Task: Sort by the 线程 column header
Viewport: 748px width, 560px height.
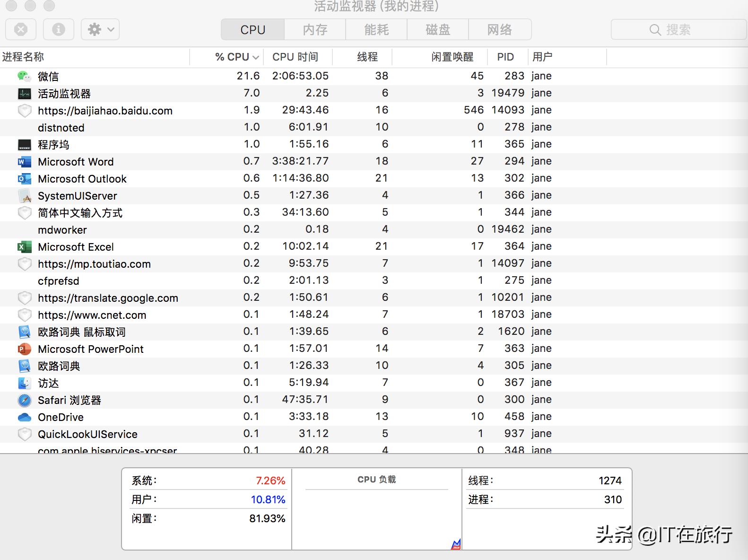Action: click(x=362, y=57)
